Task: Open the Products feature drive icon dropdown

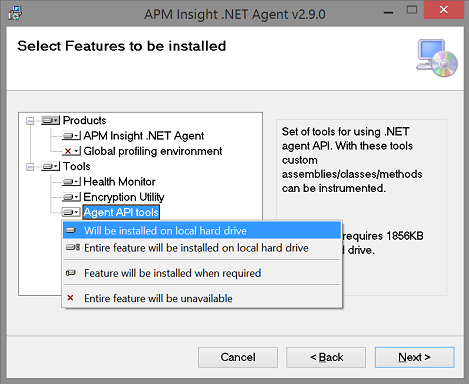Action: (x=51, y=120)
